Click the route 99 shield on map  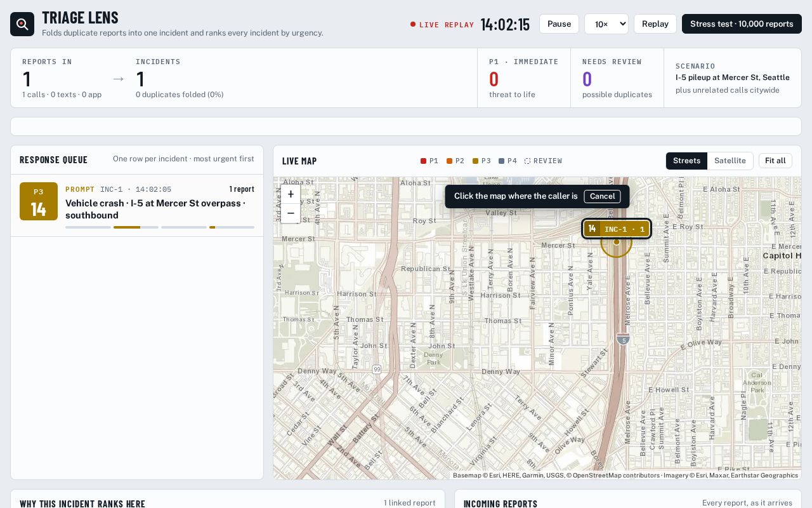tap(377, 369)
